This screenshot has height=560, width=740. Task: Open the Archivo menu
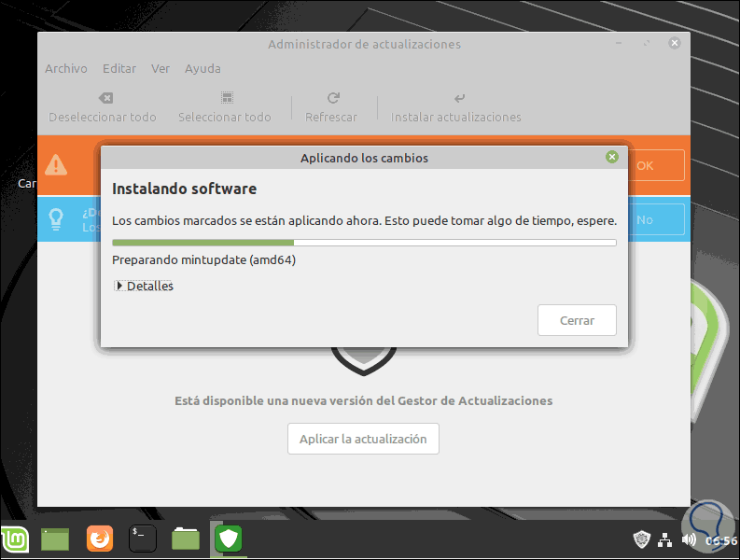[66, 68]
